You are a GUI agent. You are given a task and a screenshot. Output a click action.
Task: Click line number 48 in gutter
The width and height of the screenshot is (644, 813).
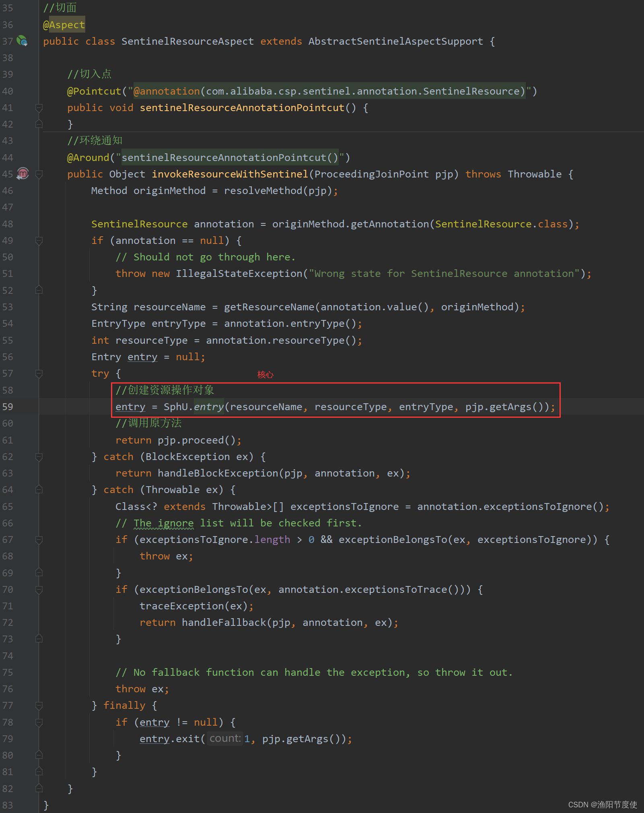pyautogui.click(x=8, y=224)
